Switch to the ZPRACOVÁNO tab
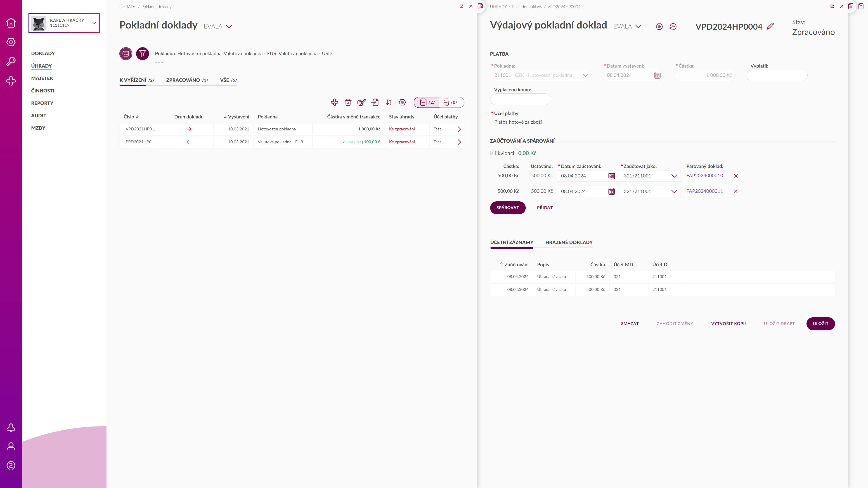Viewport: 868px width, 488px height. pyautogui.click(x=187, y=80)
